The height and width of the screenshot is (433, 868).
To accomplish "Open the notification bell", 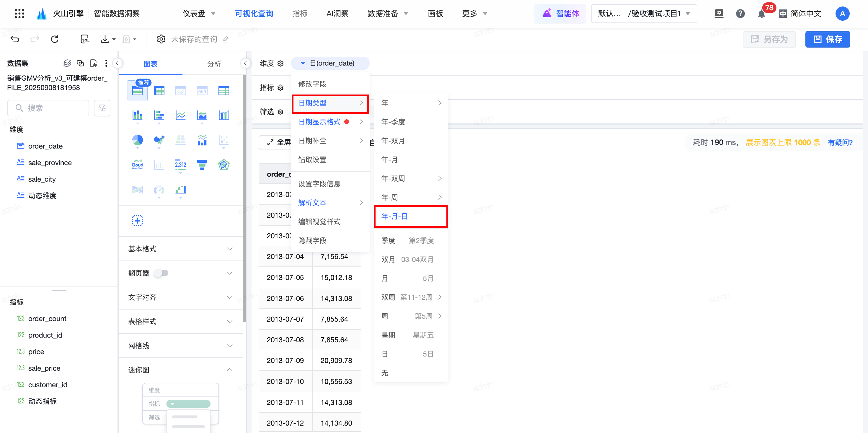I will [x=761, y=14].
